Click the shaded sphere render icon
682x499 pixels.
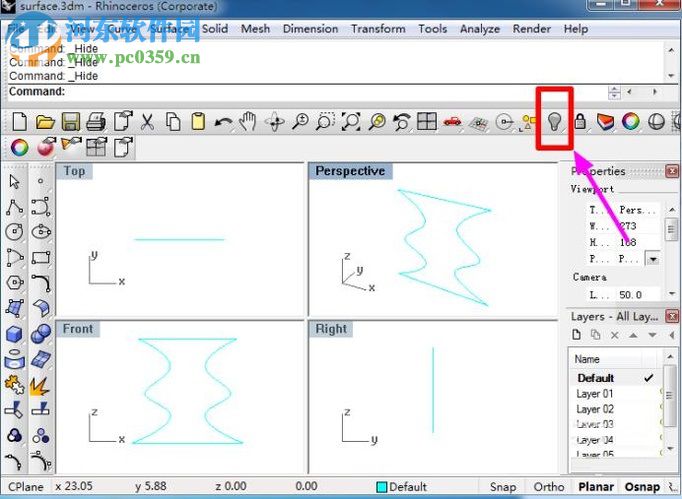click(x=656, y=121)
